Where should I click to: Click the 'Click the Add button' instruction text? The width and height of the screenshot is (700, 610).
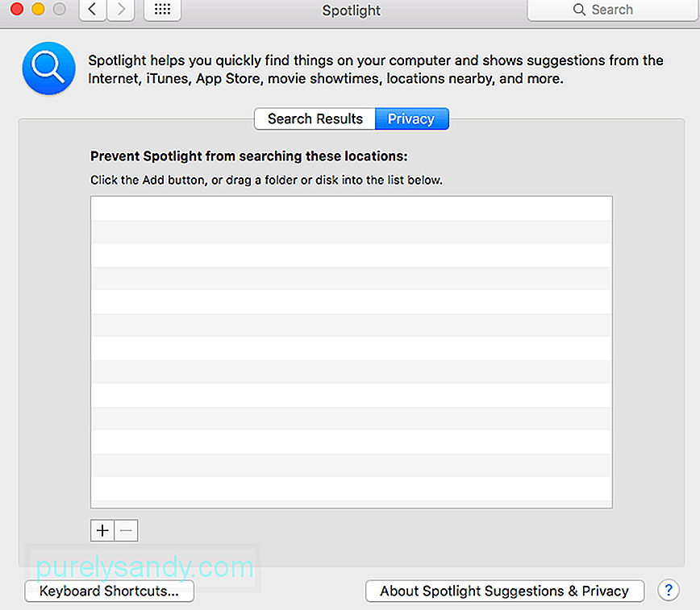(x=266, y=180)
